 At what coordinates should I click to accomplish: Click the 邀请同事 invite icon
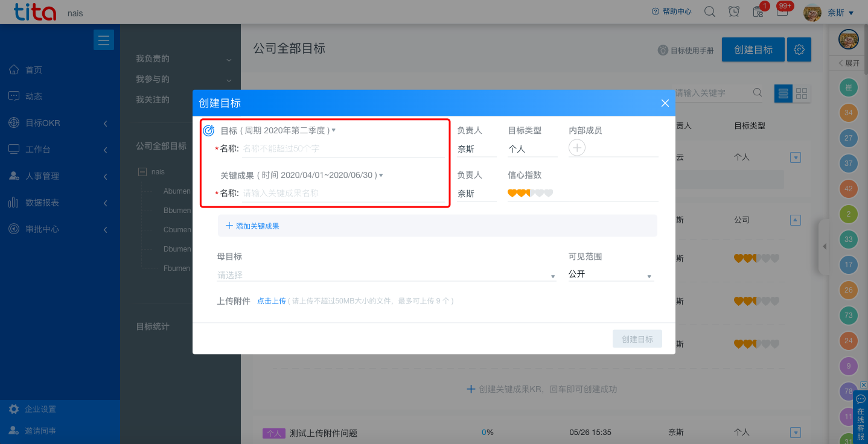point(14,431)
